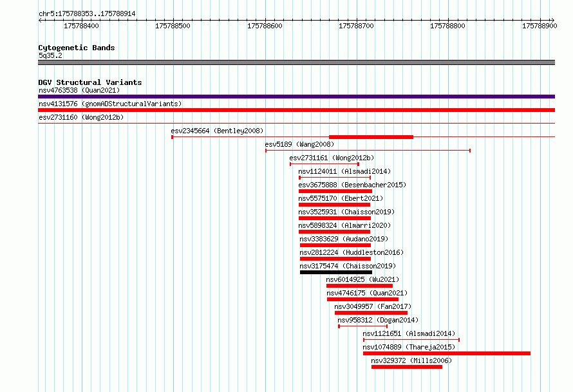Click ruler position 175788400
Screen dimensions: 573x392
(81, 26)
